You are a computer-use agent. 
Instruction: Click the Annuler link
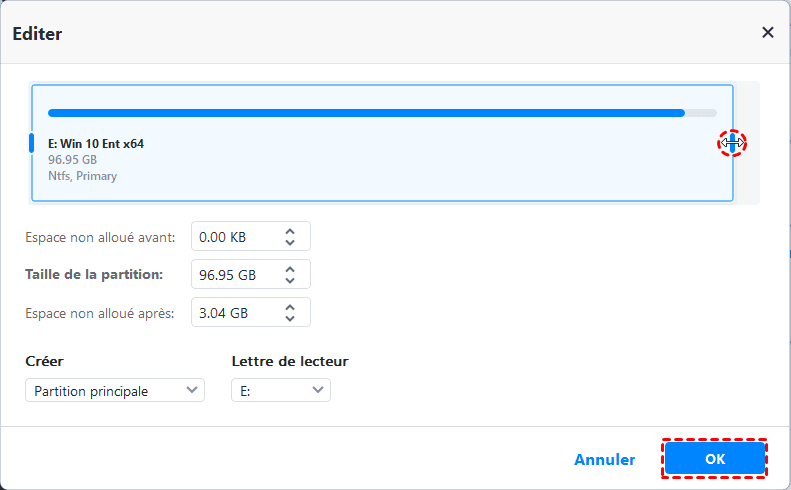tap(604, 460)
